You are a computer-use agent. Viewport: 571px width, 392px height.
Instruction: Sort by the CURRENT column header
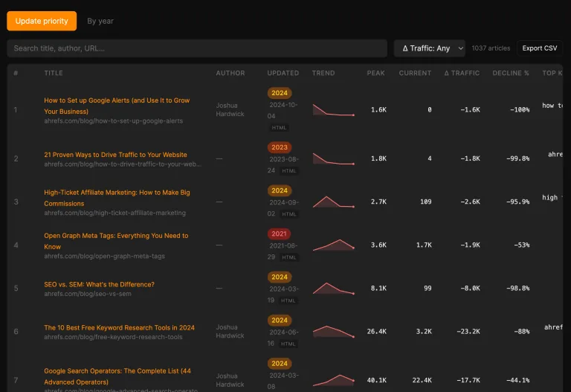[415, 73]
